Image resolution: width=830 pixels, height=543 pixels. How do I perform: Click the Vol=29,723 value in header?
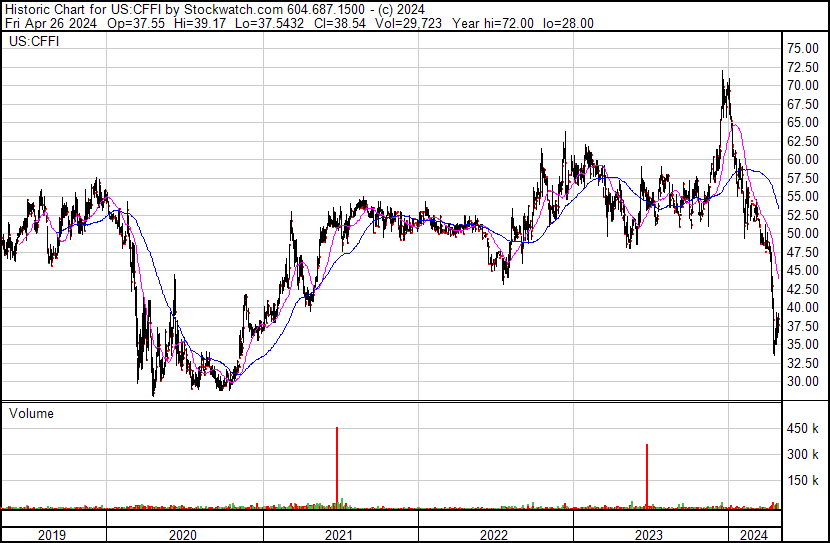[x=408, y=23]
